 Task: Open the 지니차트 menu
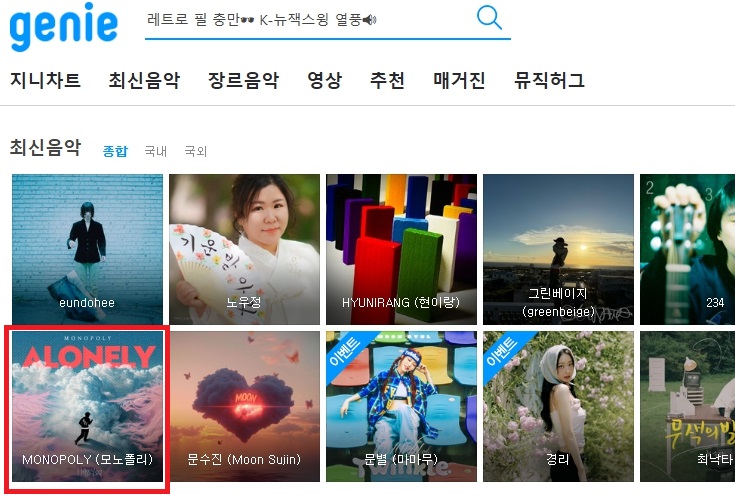[x=45, y=80]
